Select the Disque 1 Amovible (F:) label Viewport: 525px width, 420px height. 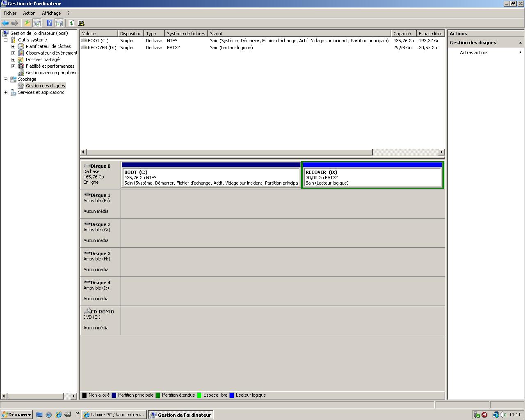(100, 203)
